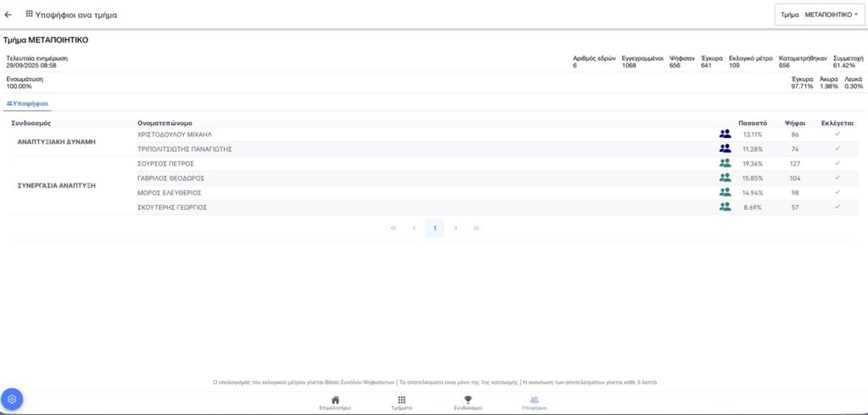
Task: Click group icon for ΣΚΟΥΤΕΡΗΣ ΓΕΩΡΓΙΟΣ
Action: (x=725, y=207)
